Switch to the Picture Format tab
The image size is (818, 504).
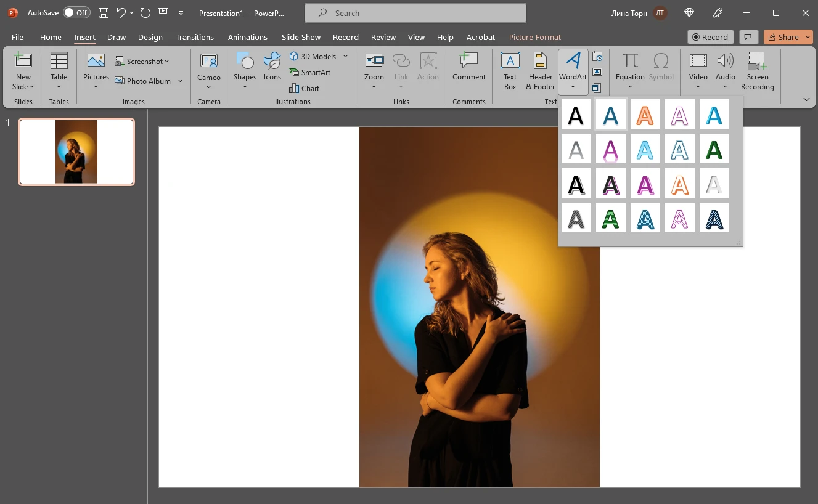(x=534, y=37)
